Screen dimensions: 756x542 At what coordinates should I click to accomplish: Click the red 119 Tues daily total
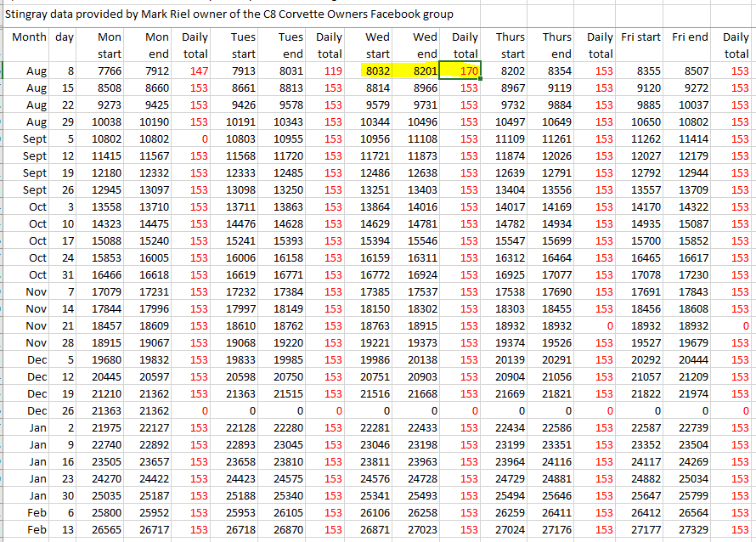coord(329,71)
